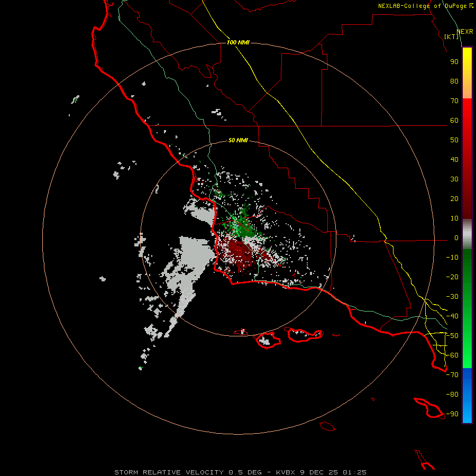
Task: Click the NEXR label above the scale
Action: [464, 32]
